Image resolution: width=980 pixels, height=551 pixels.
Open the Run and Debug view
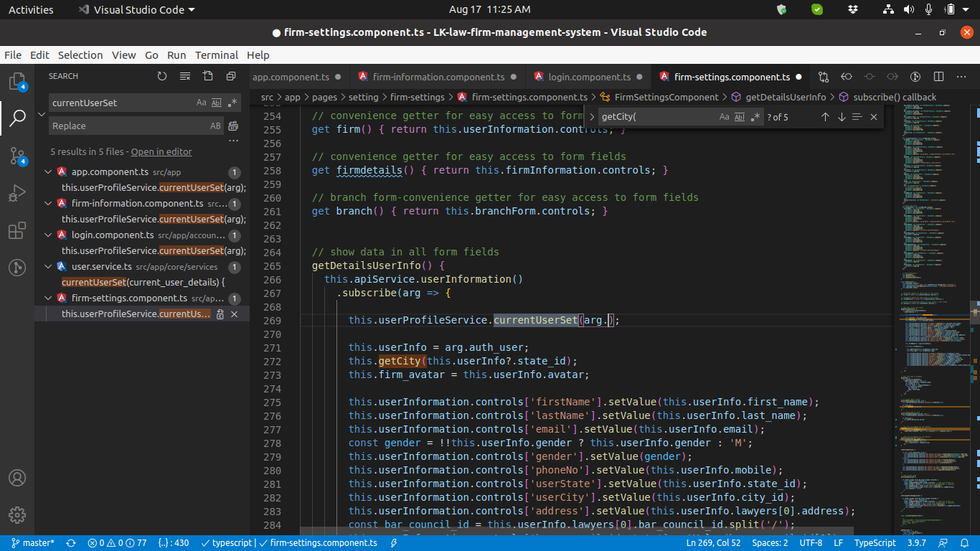pos(17,193)
